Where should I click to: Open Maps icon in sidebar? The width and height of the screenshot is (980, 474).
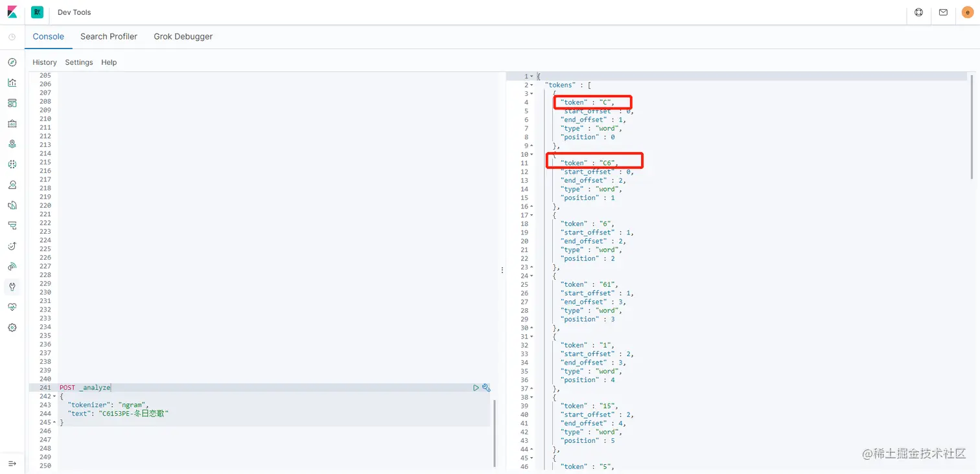[x=12, y=144]
